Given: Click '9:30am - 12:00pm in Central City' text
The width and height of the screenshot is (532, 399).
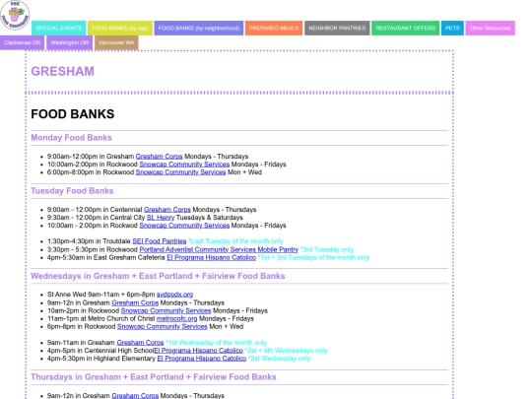Looking at the screenshot, I should 96,218.
